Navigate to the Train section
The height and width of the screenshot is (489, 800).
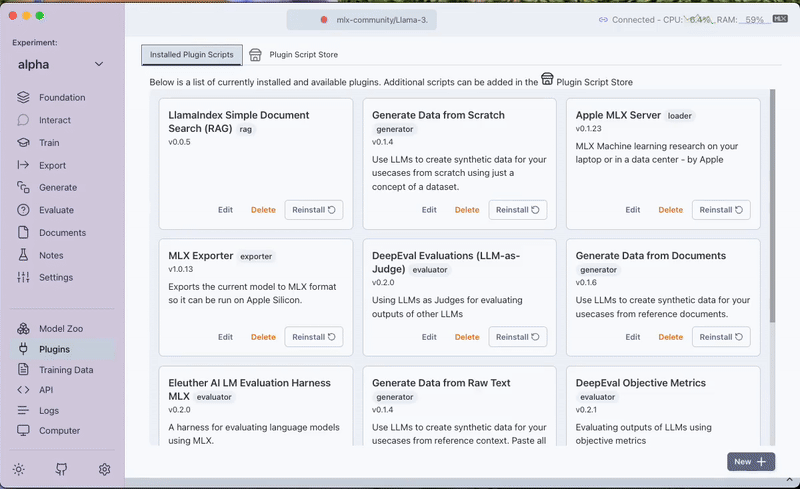tap(49, 143)
